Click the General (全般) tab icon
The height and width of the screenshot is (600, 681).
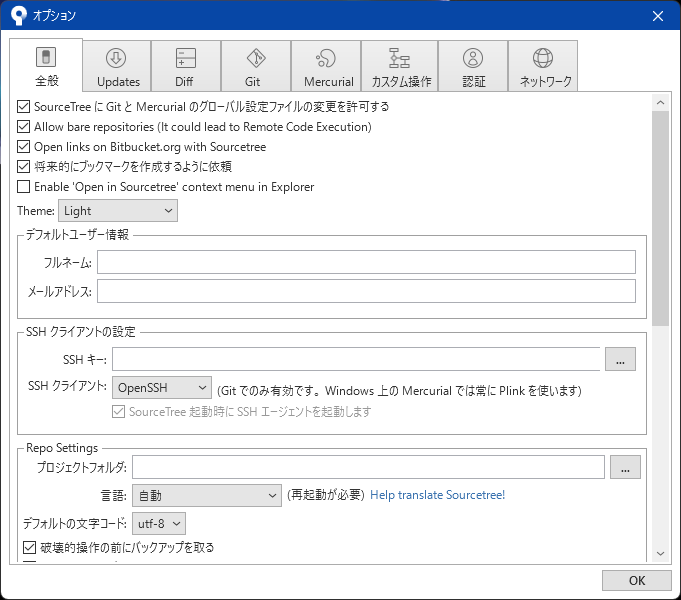(x=46, y=57)
